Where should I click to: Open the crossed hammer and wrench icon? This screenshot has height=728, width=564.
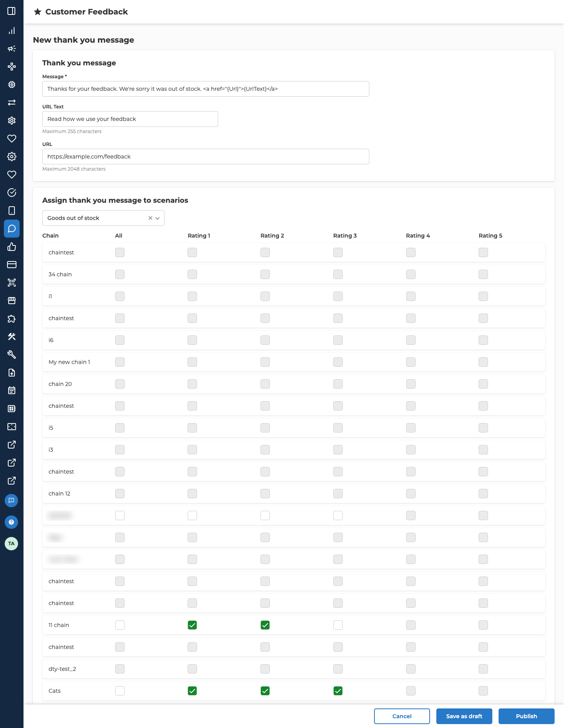[x=12, y=337]
